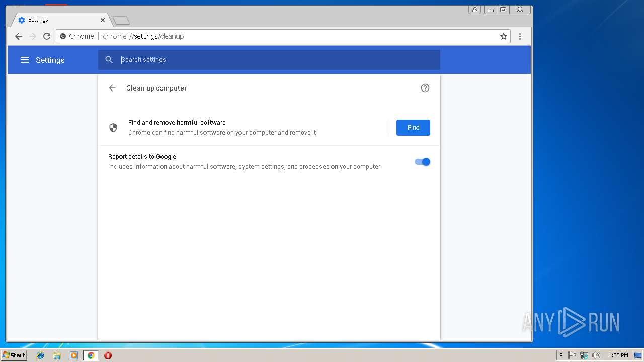Close the Settings tab
This screenshot has width=644, height=362.
click(103, 20)
